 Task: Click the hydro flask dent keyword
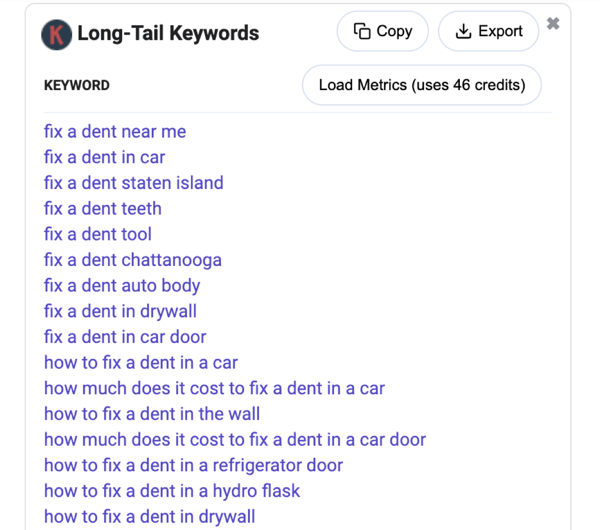(x=172, y=491)
